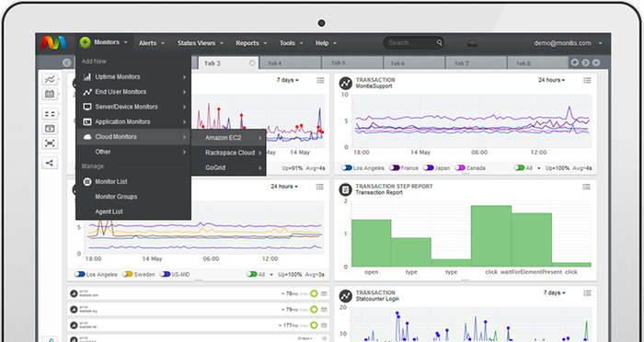
Task: Click the green status circle on the example.com row
Action: tap(315, 293)
